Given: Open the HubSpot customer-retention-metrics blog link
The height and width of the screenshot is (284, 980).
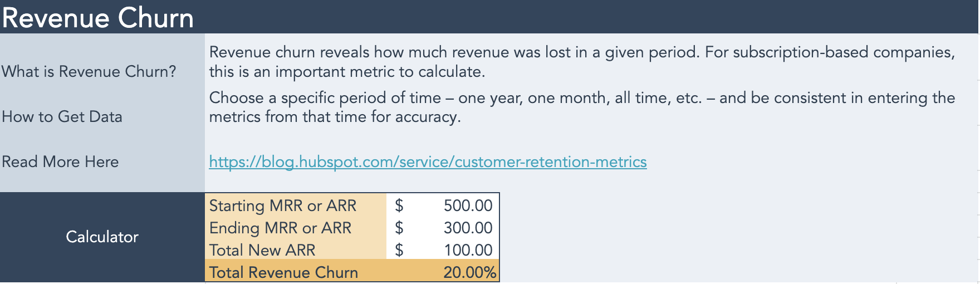Looking at the screenshot, I should tap(428, 162).
